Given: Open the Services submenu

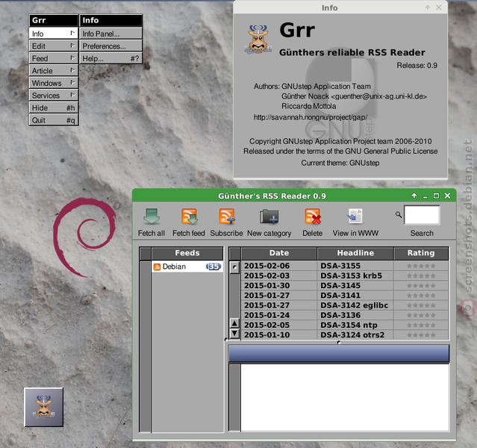Looking at the screenshot, I should point(54,96).
